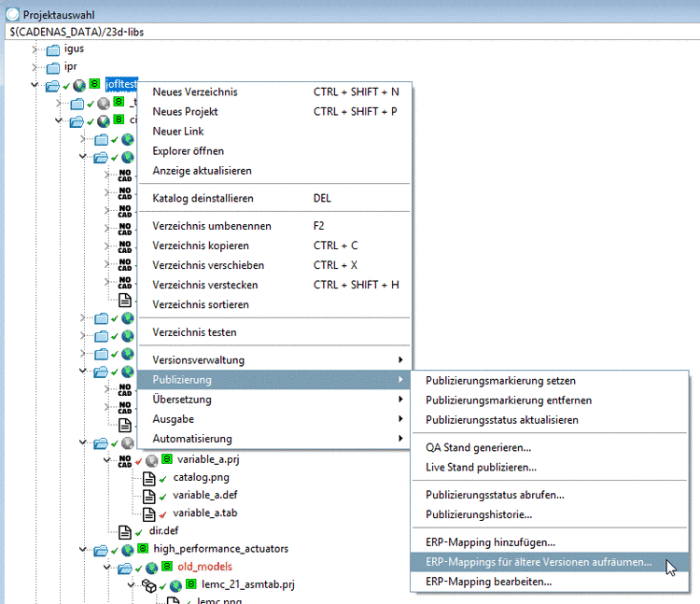The width and height of the screenshot is (700, 604).
Task: Open the Automatisierung submenu
Action: [274, 439]
